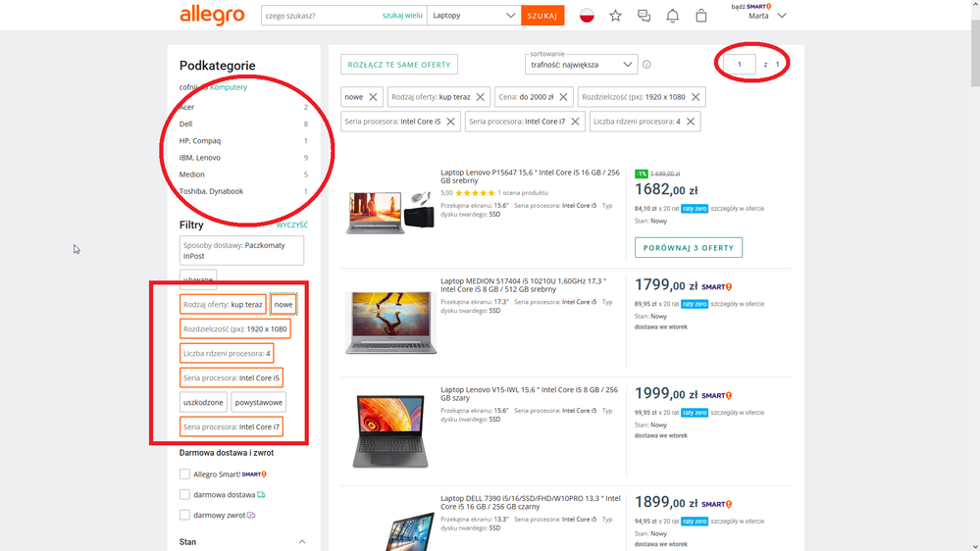Show the sorting info icon
Image resolution: width=980 pixels, height=551 pixels.
[x=646, y=65]
